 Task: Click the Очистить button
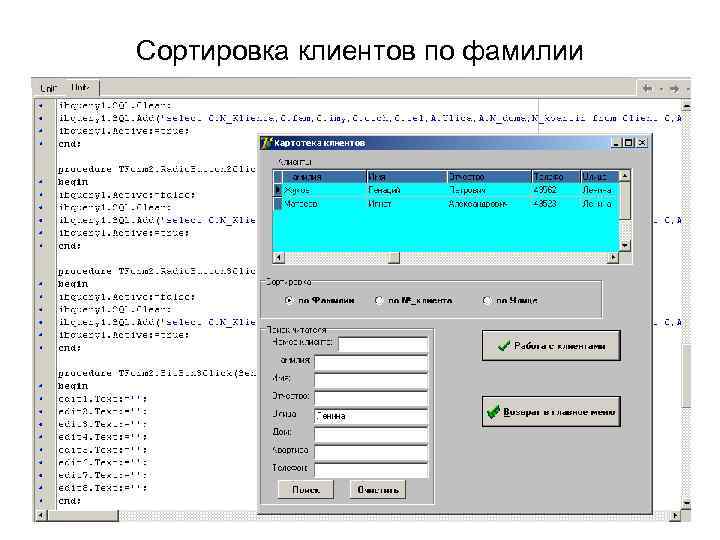click(x=378, y=490)
